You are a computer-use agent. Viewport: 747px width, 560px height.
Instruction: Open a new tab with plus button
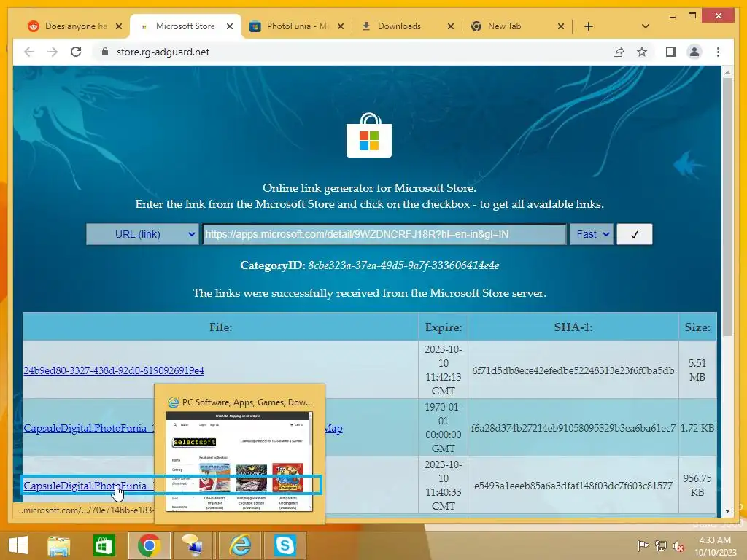click(x=589, y=26)
